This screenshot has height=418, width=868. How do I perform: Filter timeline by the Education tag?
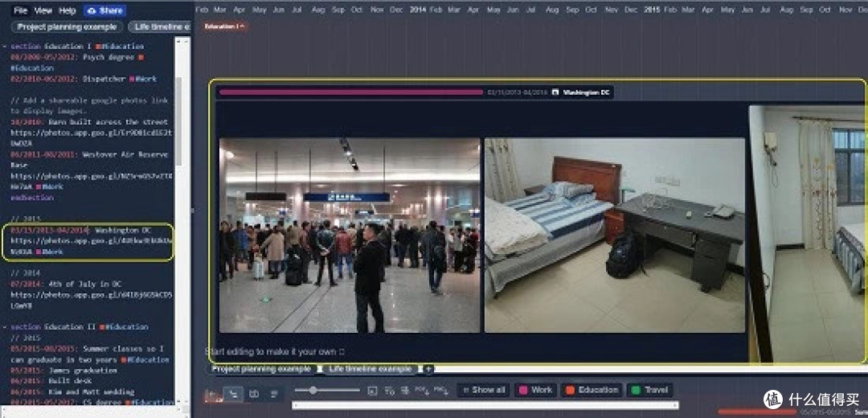pos(592,390)
